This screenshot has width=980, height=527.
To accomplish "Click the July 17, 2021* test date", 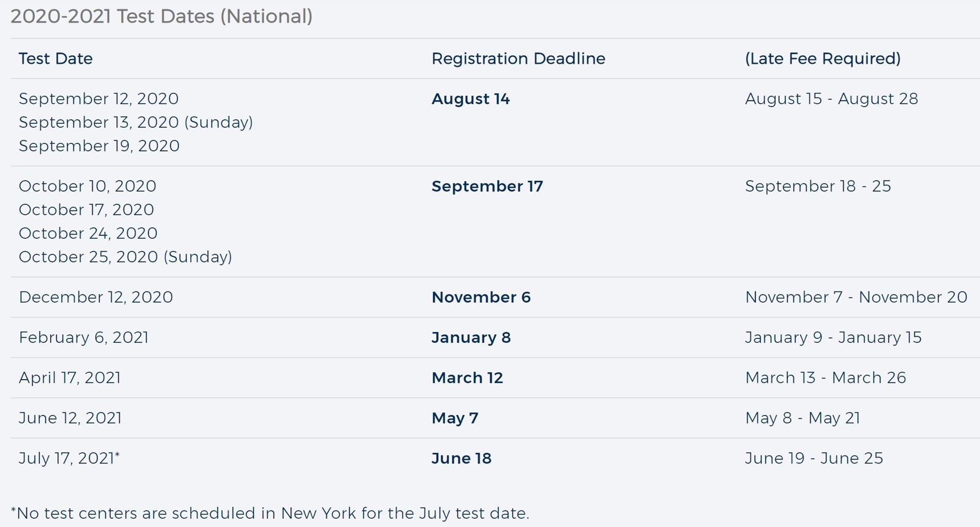I will [69, 458].
